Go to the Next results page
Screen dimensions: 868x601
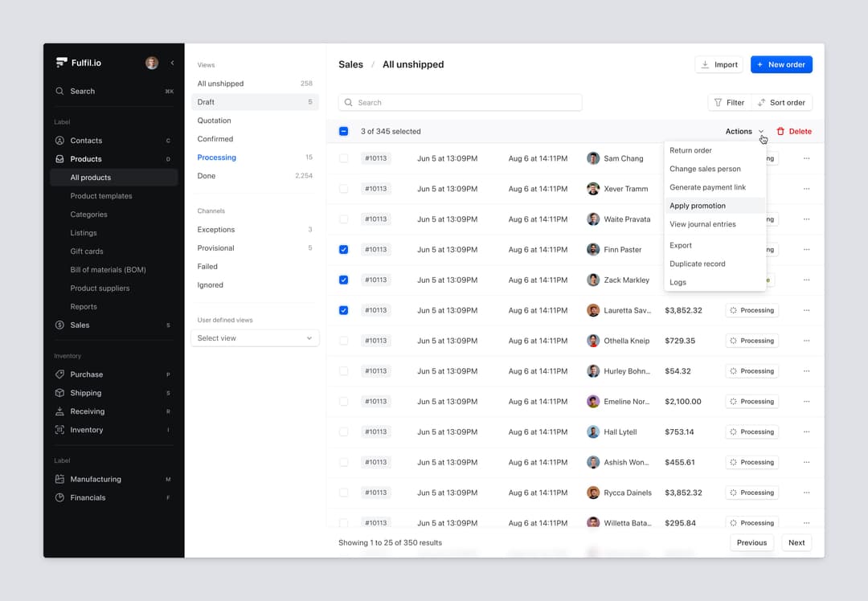[796, 542]
